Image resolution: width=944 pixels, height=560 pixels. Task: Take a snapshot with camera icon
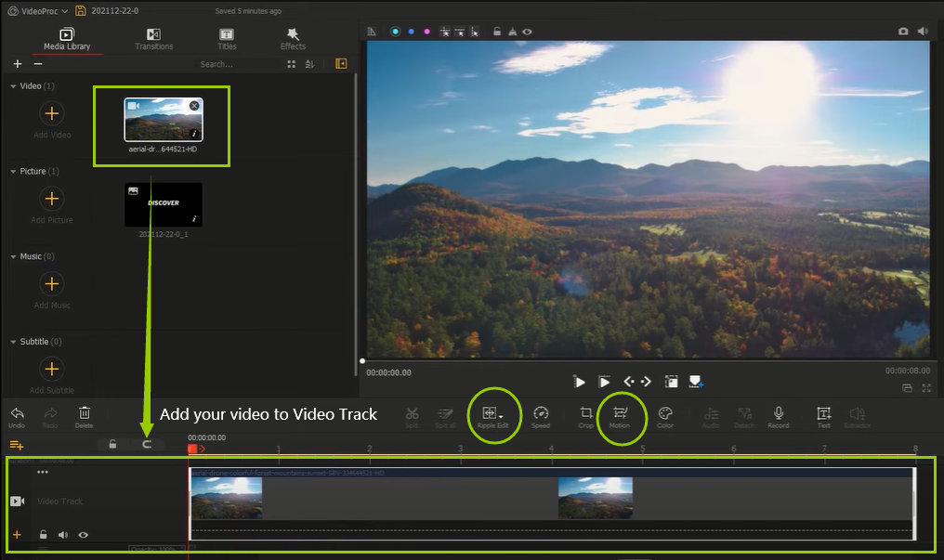[x=903, y=31]
